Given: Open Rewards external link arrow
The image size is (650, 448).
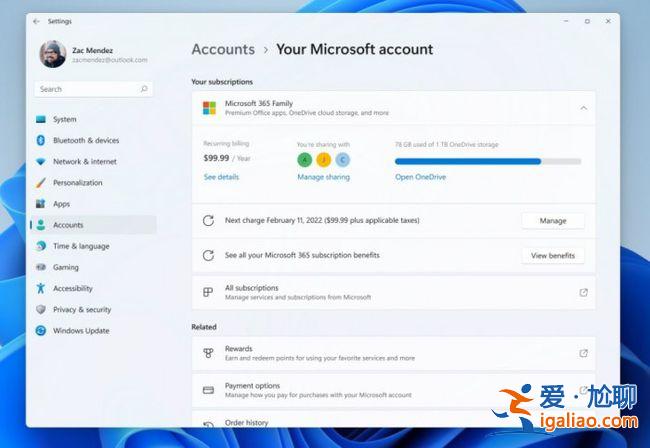Looking at the screenshot, I should pyautogui.click(x=583, y=353).
